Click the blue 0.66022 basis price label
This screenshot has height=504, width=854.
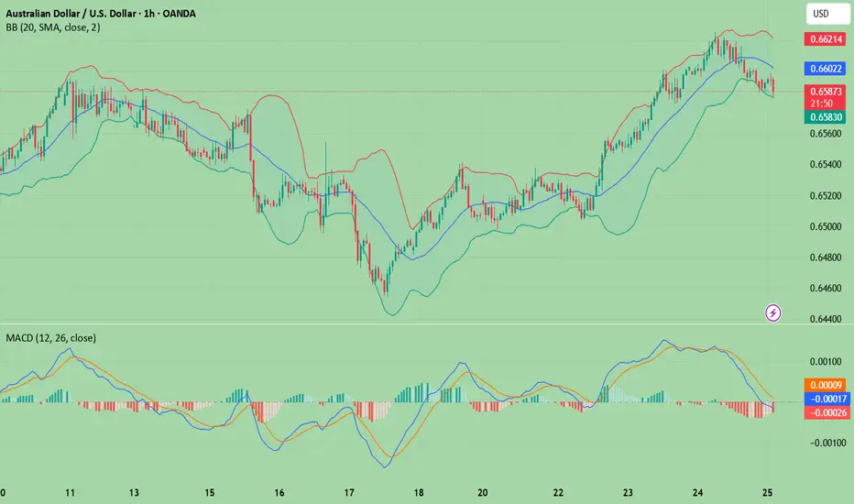pyautogui.click(x=826, y=69)
